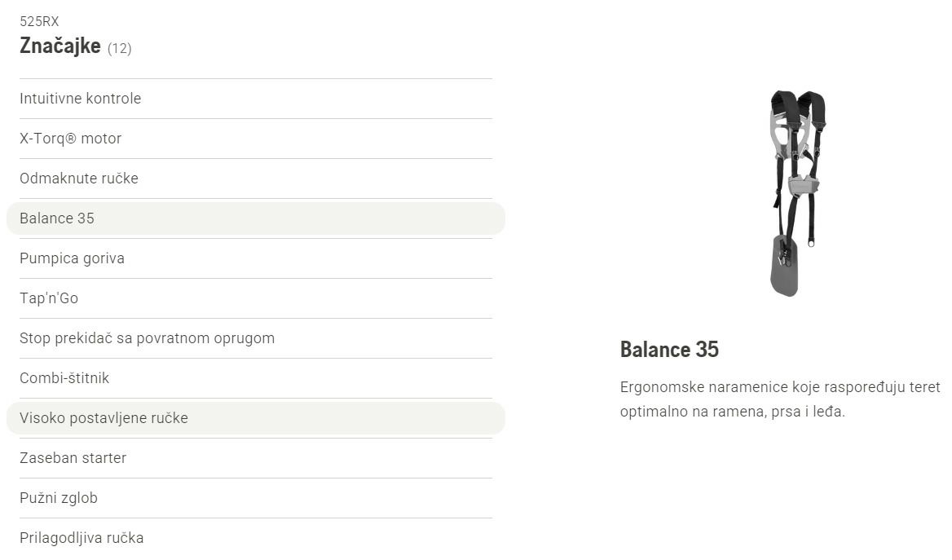Choose the Tap'n'Go feature item

pyautogui.click(x=256, y=298)
